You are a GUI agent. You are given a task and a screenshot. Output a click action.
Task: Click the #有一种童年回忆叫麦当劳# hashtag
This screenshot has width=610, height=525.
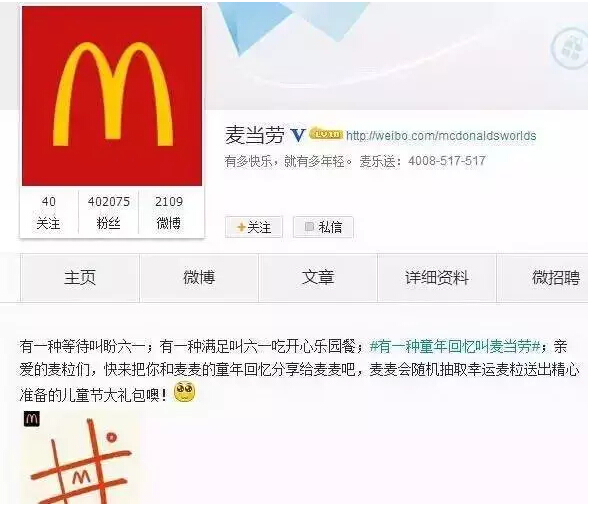455,346
